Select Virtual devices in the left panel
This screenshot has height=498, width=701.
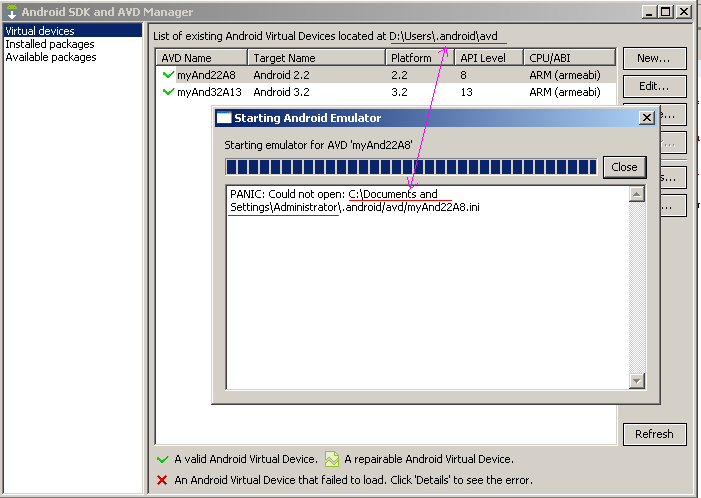pyautogui.click(x=73, y=31)
